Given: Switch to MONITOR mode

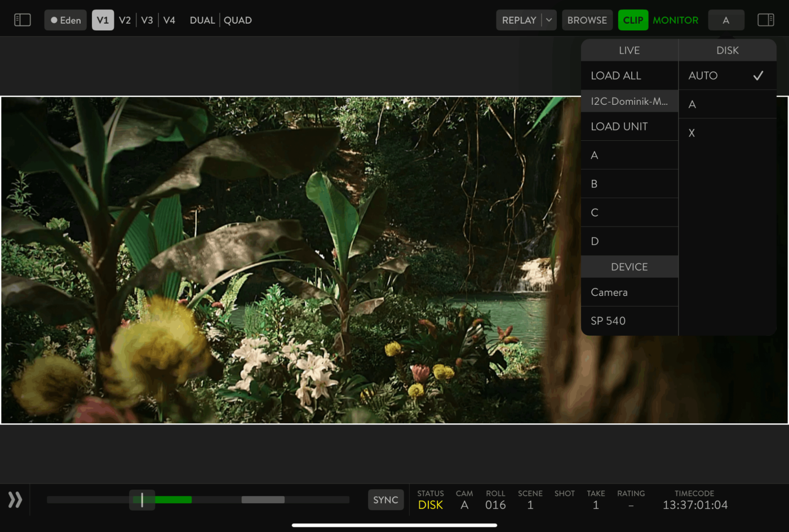Looking at the screenshot, I should pyautogui.click(x=675, y=20).
